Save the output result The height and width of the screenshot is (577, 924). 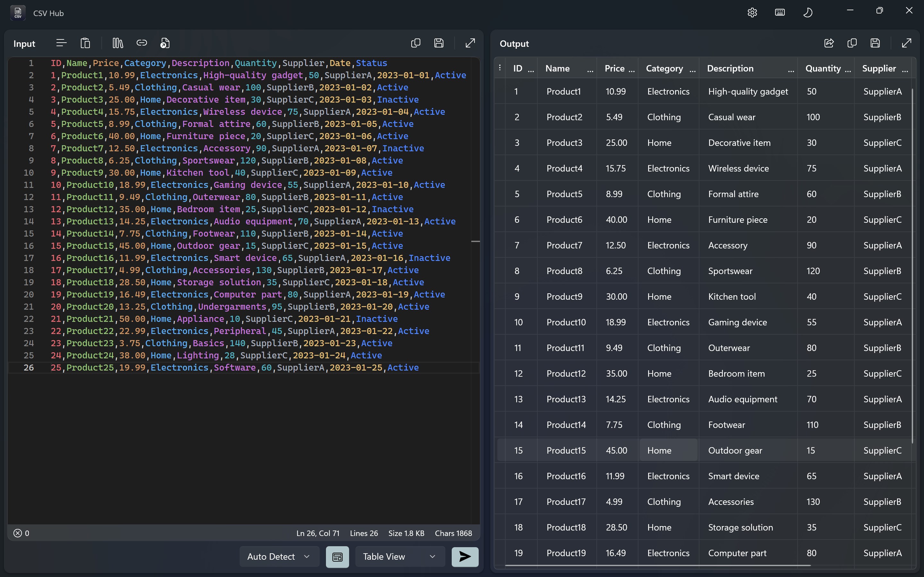(x=875, y=43)
